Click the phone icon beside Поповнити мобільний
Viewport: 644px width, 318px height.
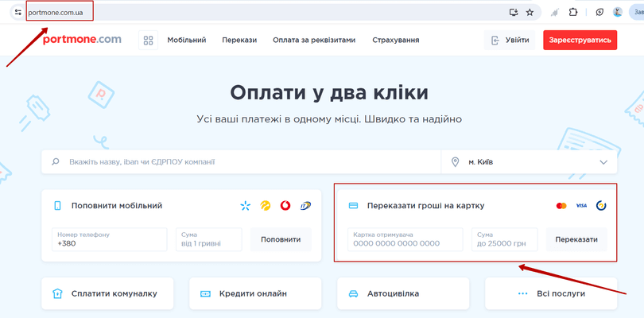pyautogui.click(x=57, y=206)
